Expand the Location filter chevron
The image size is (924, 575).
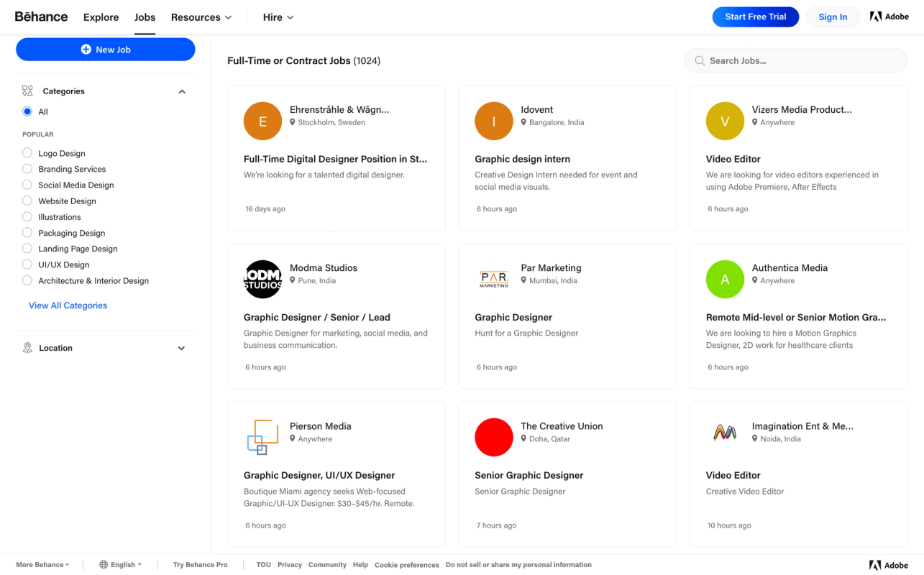(181, 348)
